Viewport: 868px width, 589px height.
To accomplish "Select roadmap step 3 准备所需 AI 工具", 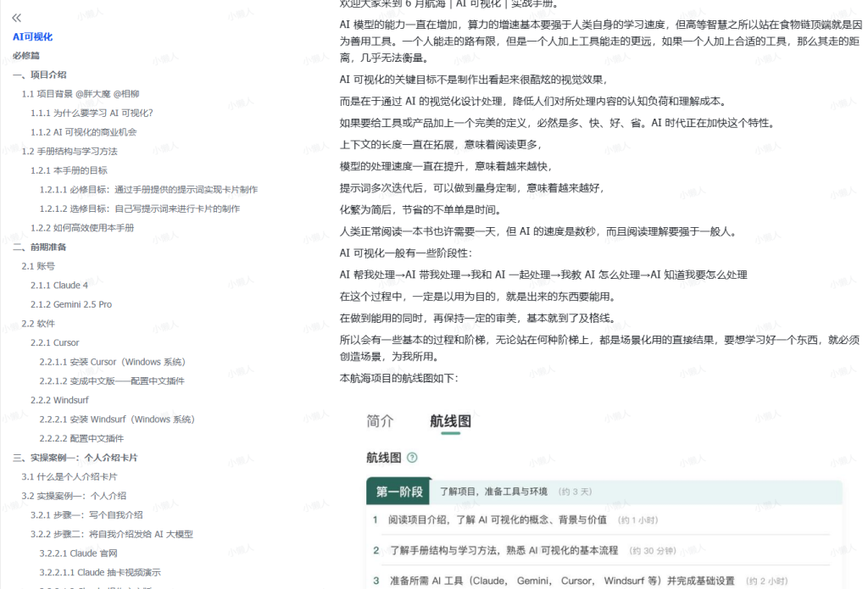I will pyautogui.click(x=562, y=581).
